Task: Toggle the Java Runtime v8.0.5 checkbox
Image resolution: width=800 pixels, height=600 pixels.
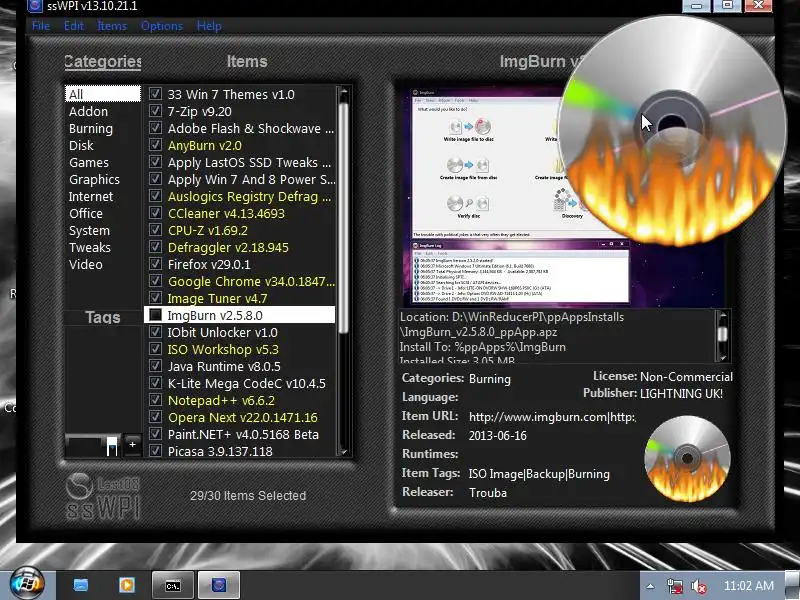Action: pos(156,366)
